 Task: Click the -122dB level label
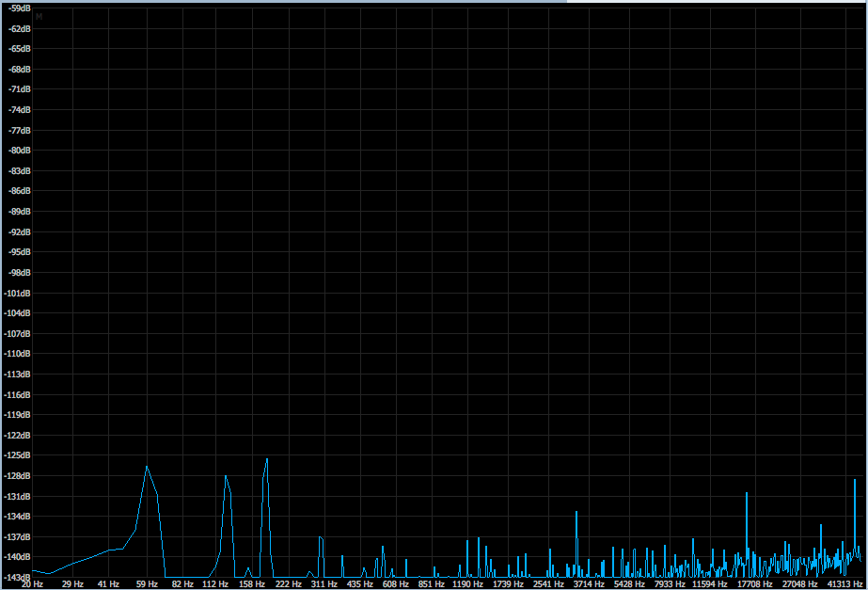[18, 435]
